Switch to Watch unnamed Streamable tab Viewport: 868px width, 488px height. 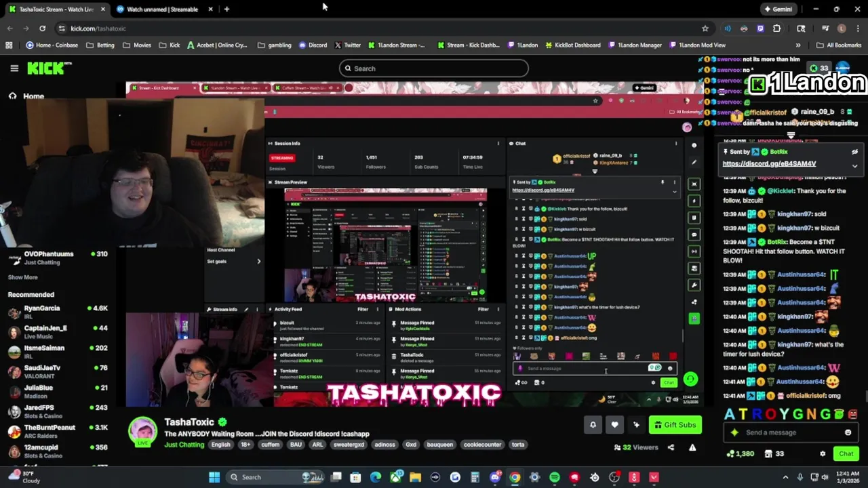click(163, 9)
